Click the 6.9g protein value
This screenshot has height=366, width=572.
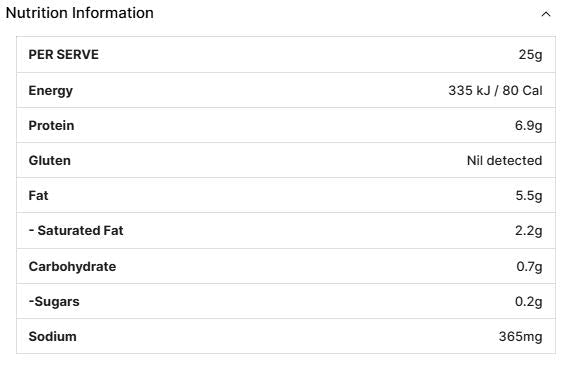pyautogui.click(x=529, y=126)
